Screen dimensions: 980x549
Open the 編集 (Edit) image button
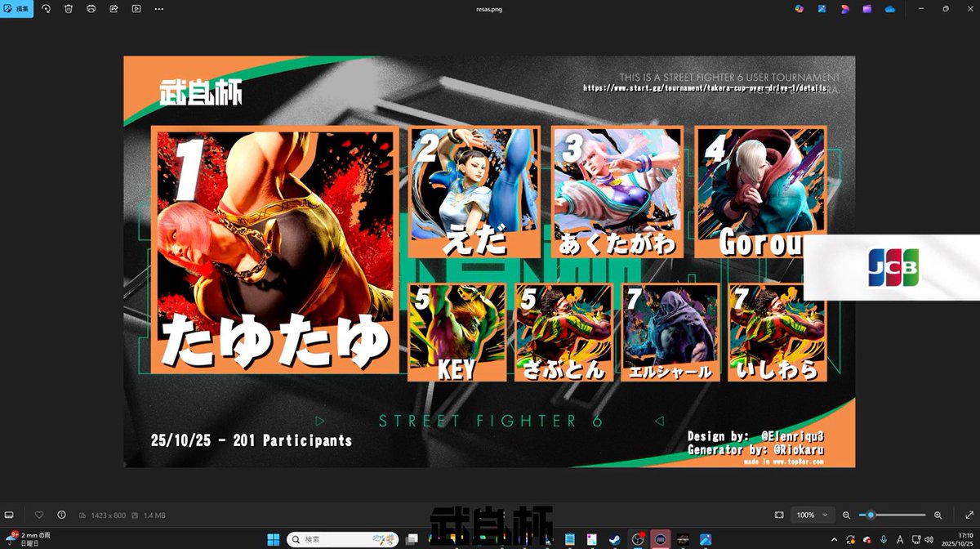pyautogui.click(x=16, y=9)
